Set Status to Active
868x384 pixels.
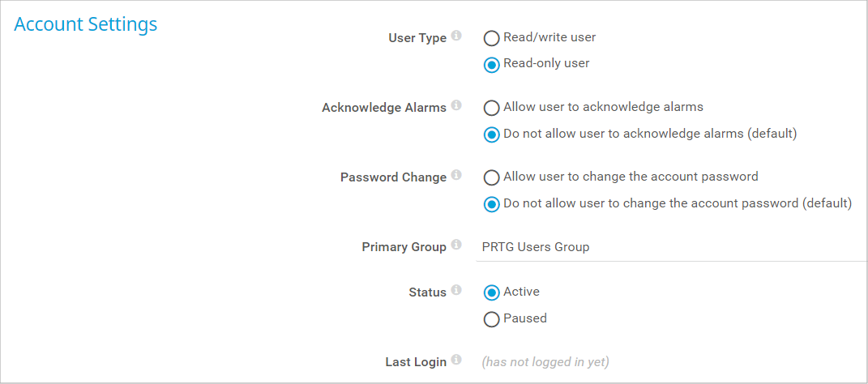[x=491, y=292]
